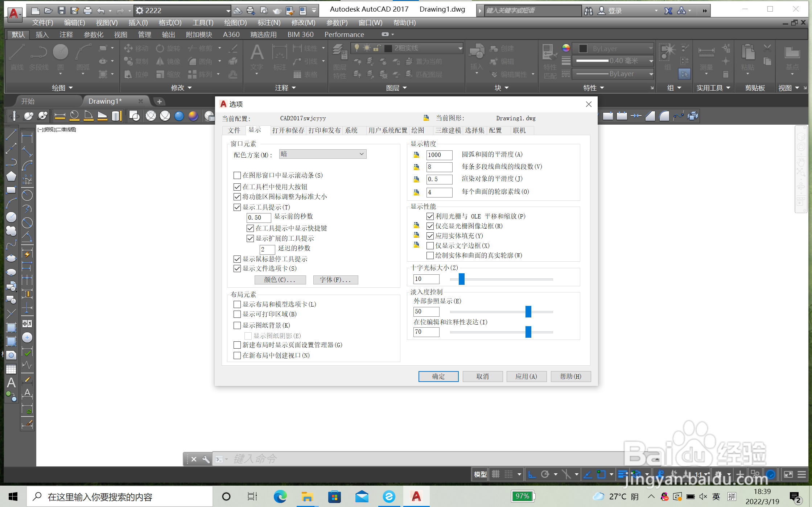Viewport: 812px width, 507px height.
Task: Click the Insert block icon
Action: click(477, 57)
